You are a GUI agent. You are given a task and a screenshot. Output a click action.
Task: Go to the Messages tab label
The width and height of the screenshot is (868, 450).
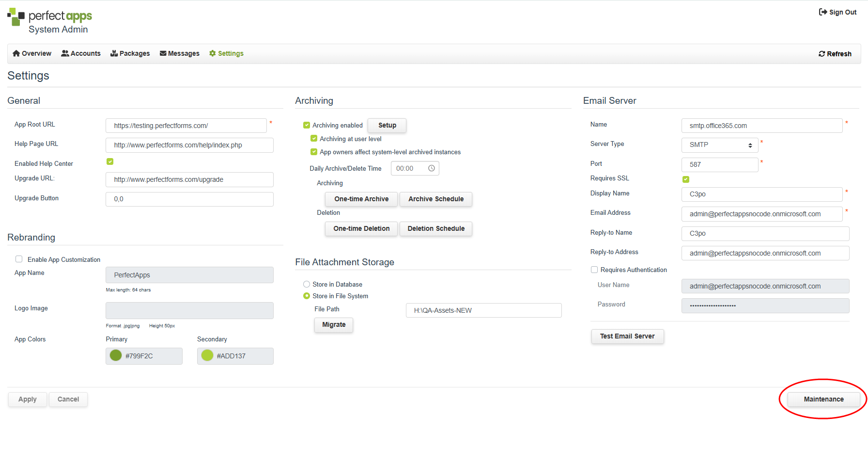184,53
